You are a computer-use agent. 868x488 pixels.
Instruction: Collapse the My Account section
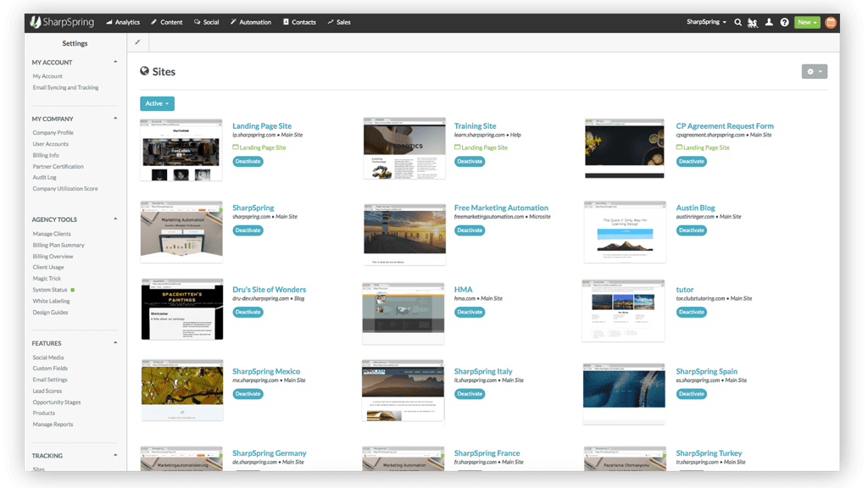pos(115,62)
